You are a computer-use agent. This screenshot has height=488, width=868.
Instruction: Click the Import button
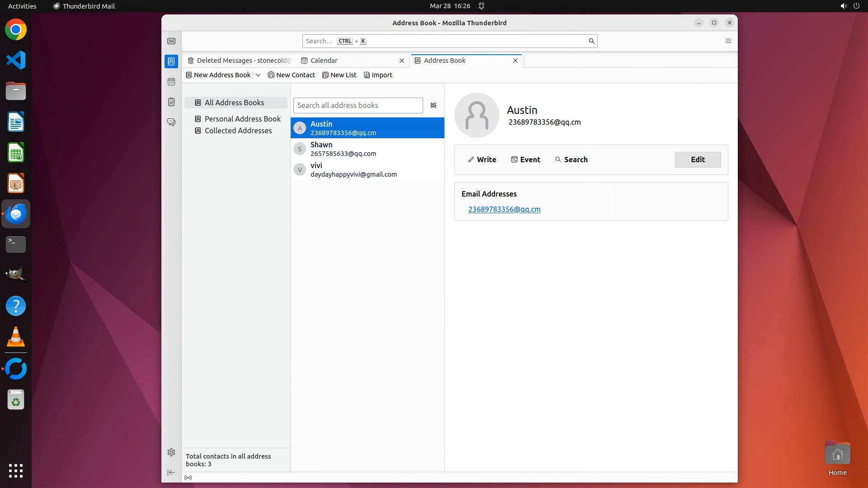click(x=378, y=75)
